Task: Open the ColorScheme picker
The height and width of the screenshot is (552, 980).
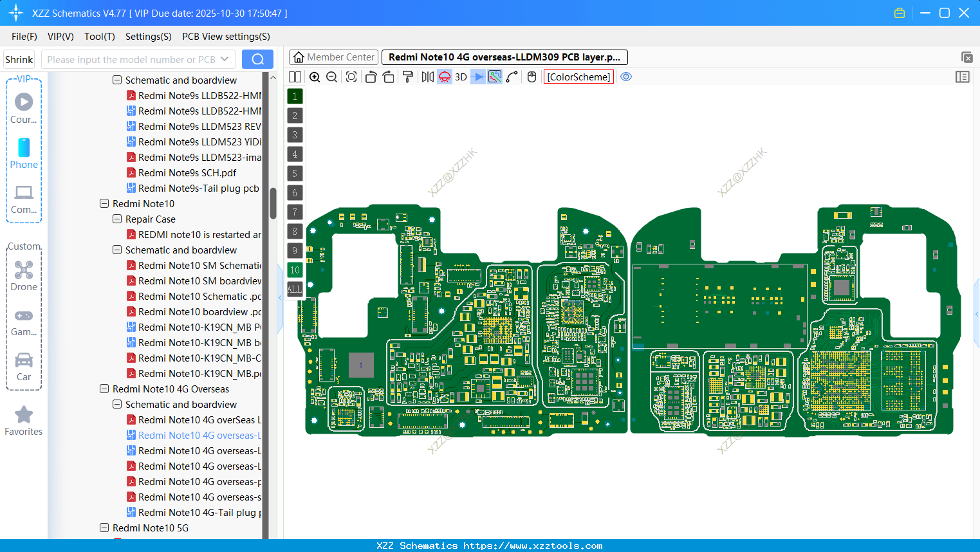Action: pyautogui.click(x=578, y=77)
